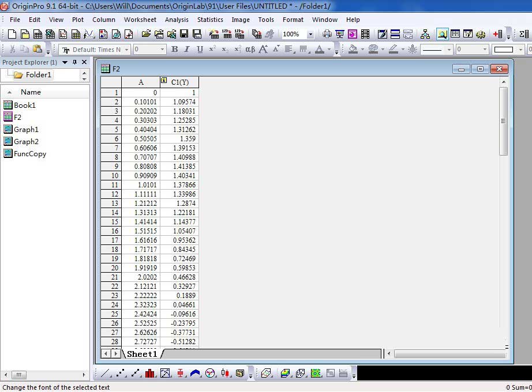Toggle the Project Explorer toolbar button
This screenshot has height=392, width=532.
[442, 34]
